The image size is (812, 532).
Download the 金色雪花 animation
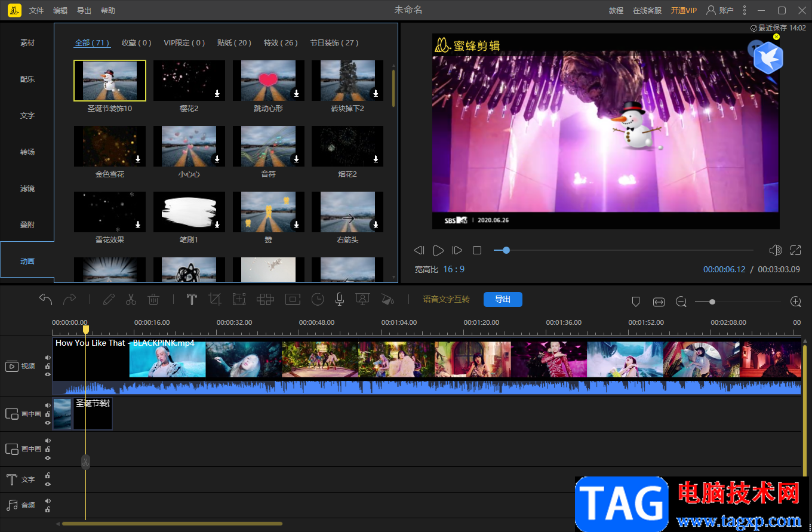(138, 159)
